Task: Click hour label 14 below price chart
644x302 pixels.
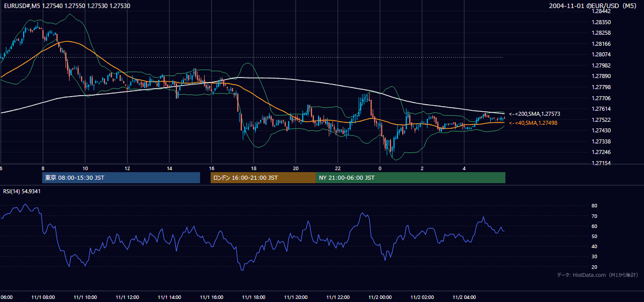Action: [x=169, y=169]
